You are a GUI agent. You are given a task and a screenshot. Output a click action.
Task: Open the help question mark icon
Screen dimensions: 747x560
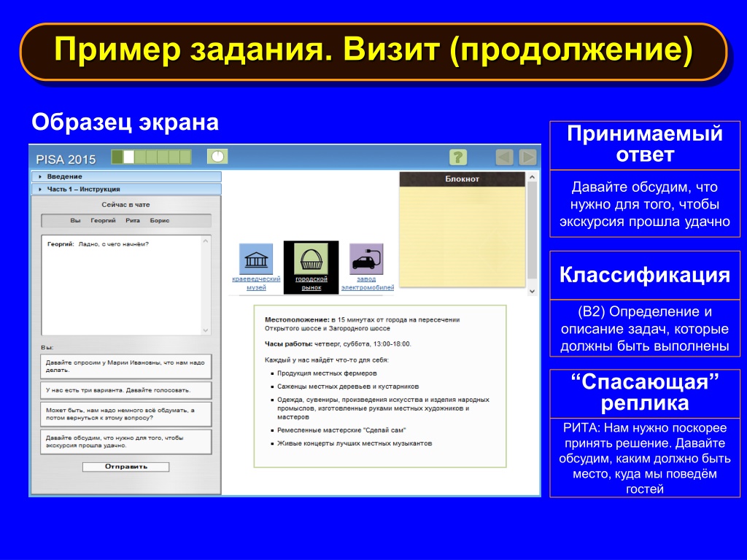click(x=458, y=157)
